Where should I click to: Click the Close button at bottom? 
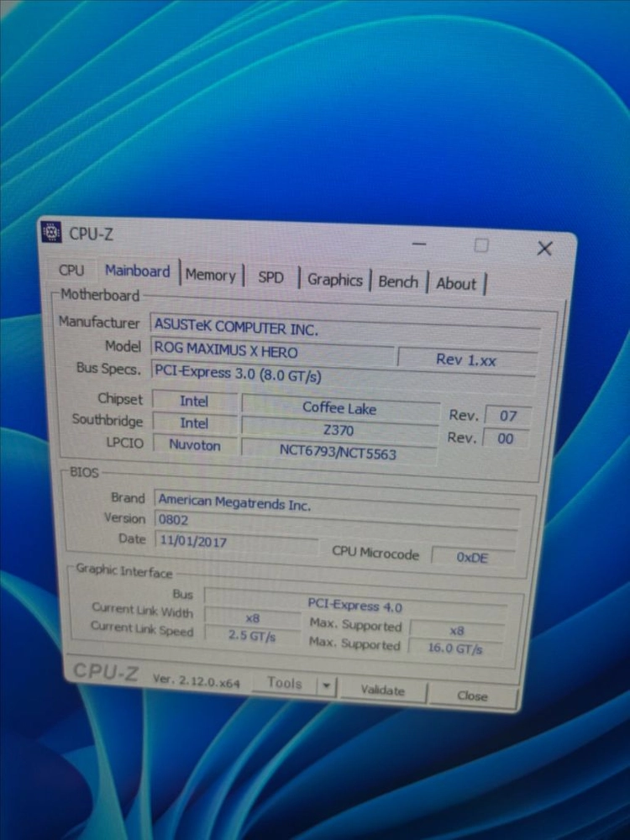[x=472, y=696]
